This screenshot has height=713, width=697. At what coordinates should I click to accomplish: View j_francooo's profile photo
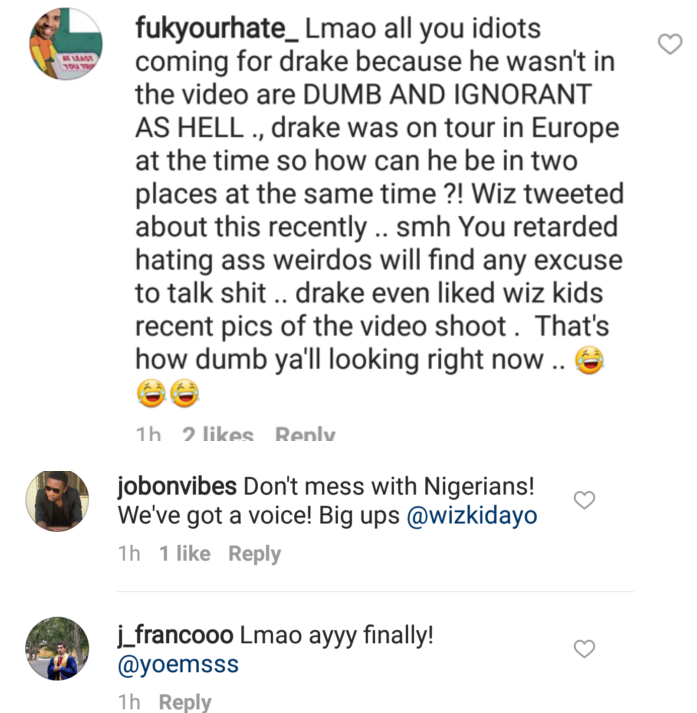coord(57,648)
